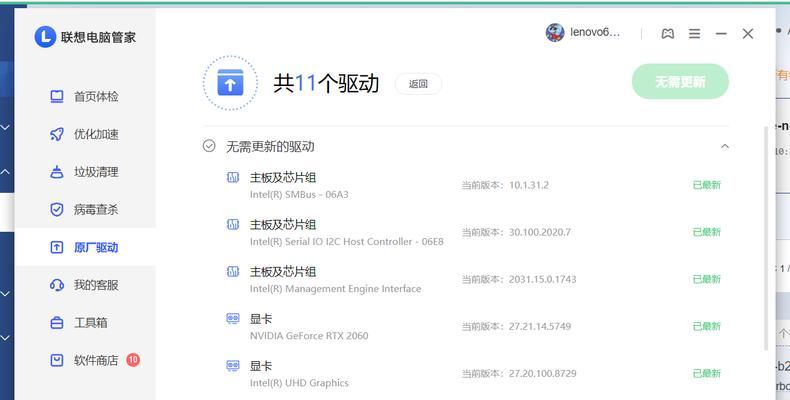Click chipset icon for Serial IO I2C row
This screenshot has height=400, width=790.
(x=233, y=225)
